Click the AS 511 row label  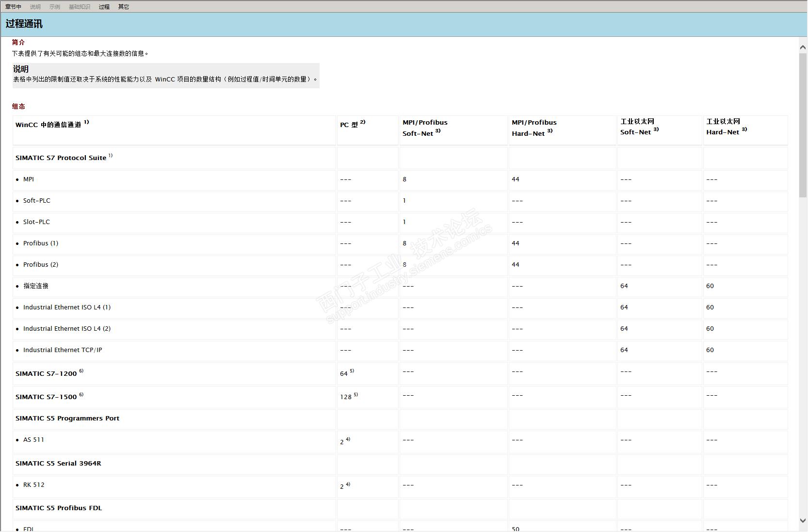(33, 440)
